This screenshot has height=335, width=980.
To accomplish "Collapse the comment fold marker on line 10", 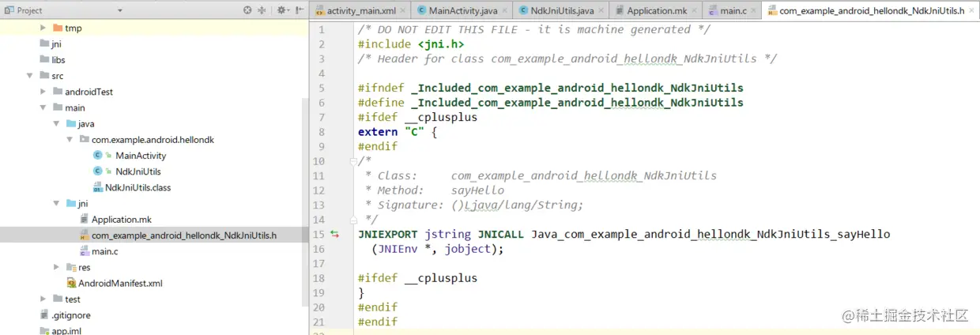I will pyautogui.click(x=353, y=161).
